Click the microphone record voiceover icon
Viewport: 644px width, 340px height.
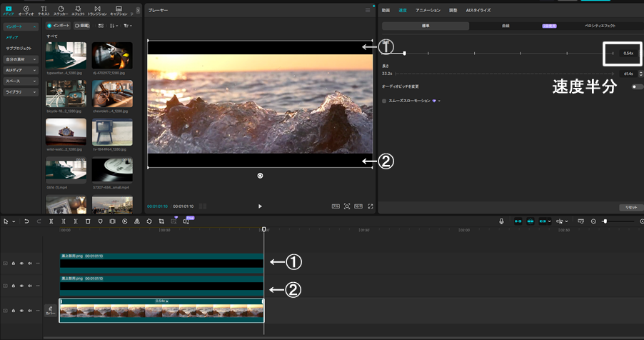501,221
